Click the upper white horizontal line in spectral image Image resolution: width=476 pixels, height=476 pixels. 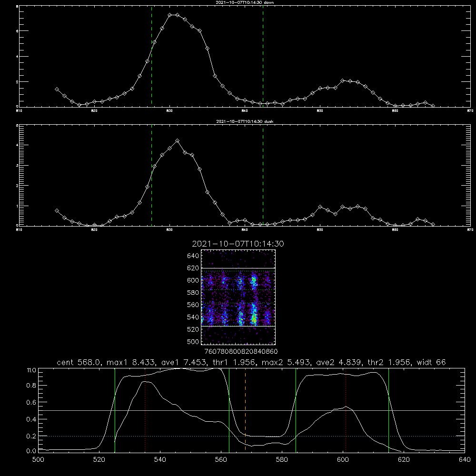[238, 268]
